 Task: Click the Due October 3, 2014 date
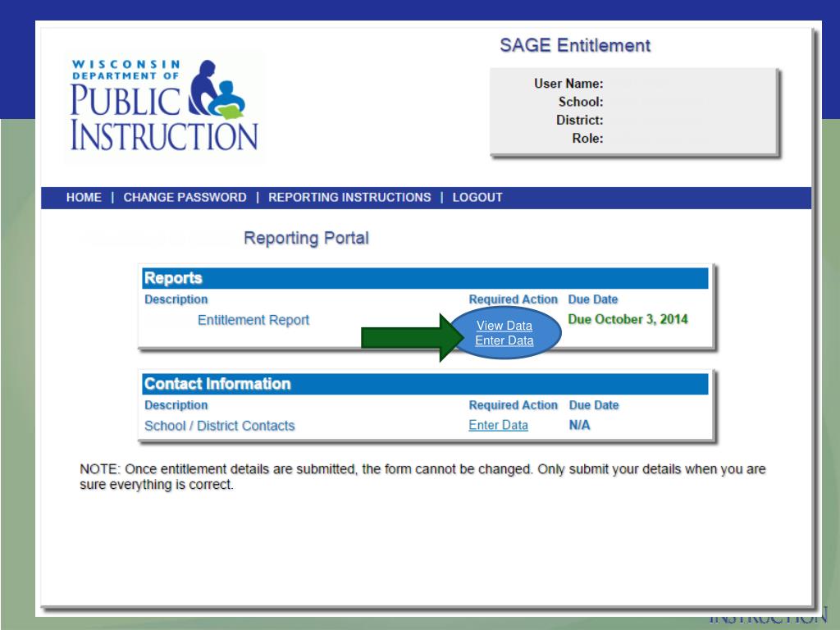pyautogui.click(x=628, y=319)
